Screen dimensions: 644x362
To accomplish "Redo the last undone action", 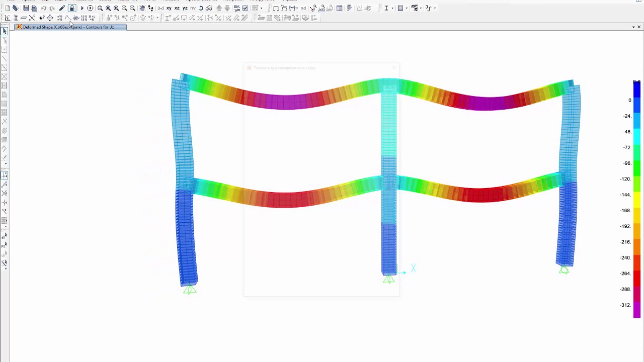I will pyautogui.click(x=52, y=8).
